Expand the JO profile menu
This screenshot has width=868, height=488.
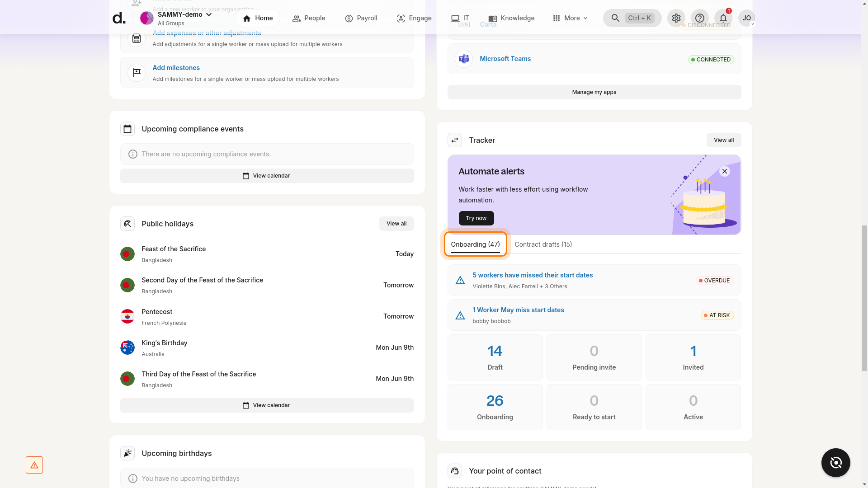pos(747,18)
